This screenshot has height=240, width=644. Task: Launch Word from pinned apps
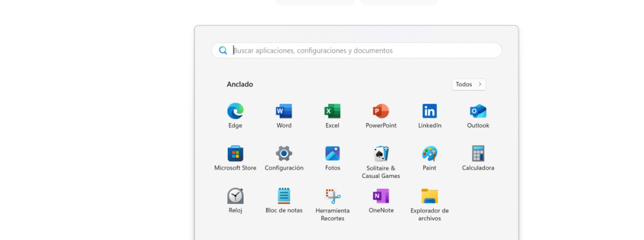point(284,111)
